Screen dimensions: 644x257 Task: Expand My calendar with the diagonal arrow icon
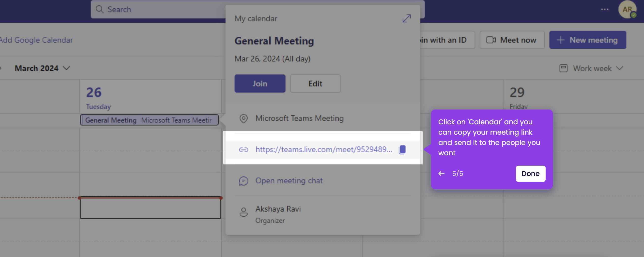[407, 18]
